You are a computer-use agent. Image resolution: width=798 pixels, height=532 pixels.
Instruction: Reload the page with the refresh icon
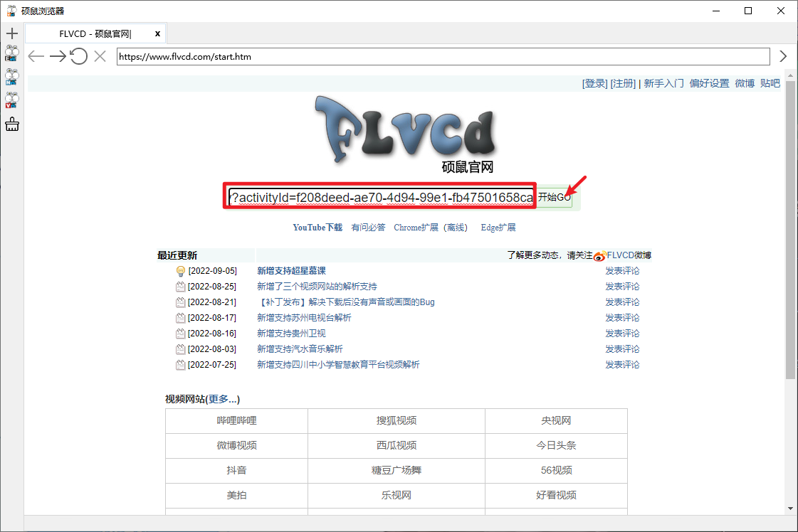pos(79,56)
